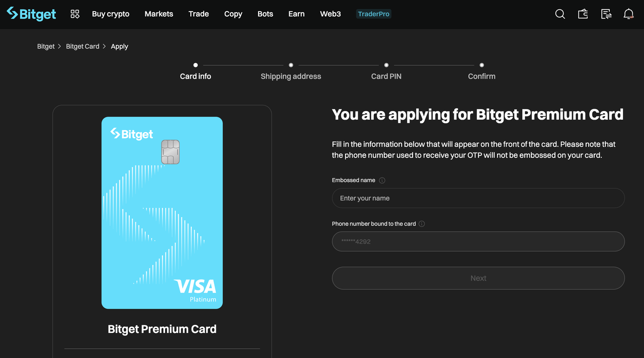Select the Card info step marker
This screenshot has height=358, width=644.
(195, 65)
